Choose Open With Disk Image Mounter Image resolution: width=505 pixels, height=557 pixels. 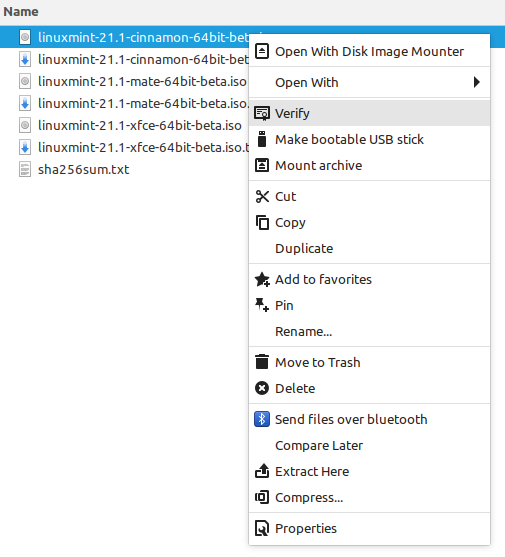pyautogui.click(x=369, y=52)
